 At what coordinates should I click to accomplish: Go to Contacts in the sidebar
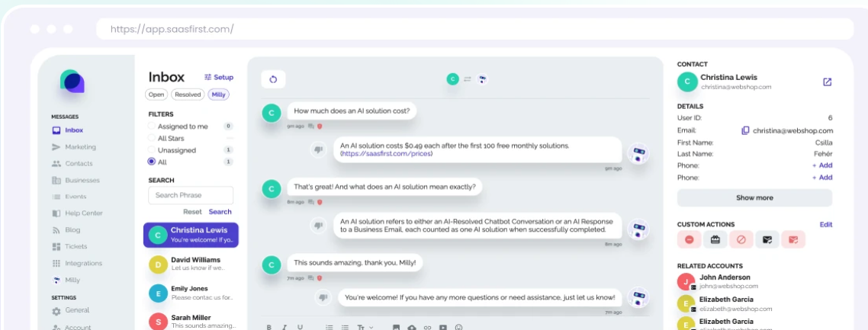pyautogui.click(x=72, y=164)
